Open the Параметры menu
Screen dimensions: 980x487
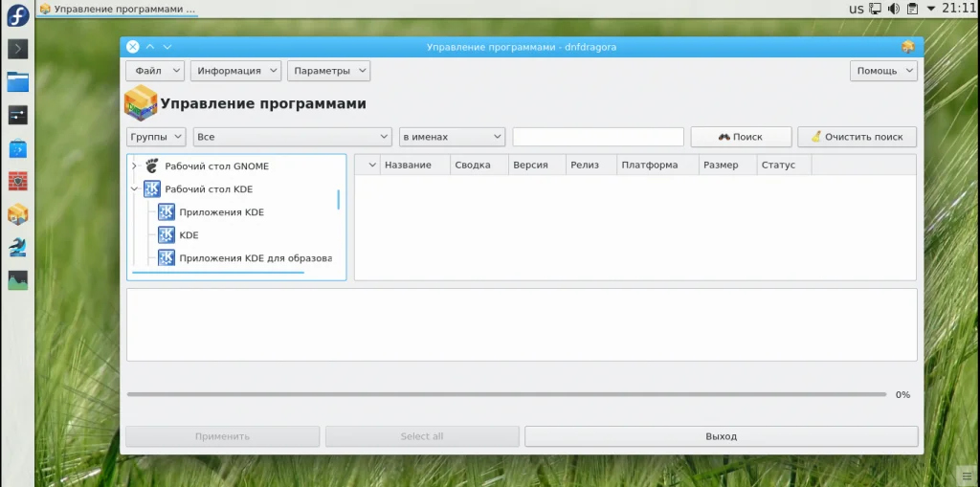(x=329, y=71)
